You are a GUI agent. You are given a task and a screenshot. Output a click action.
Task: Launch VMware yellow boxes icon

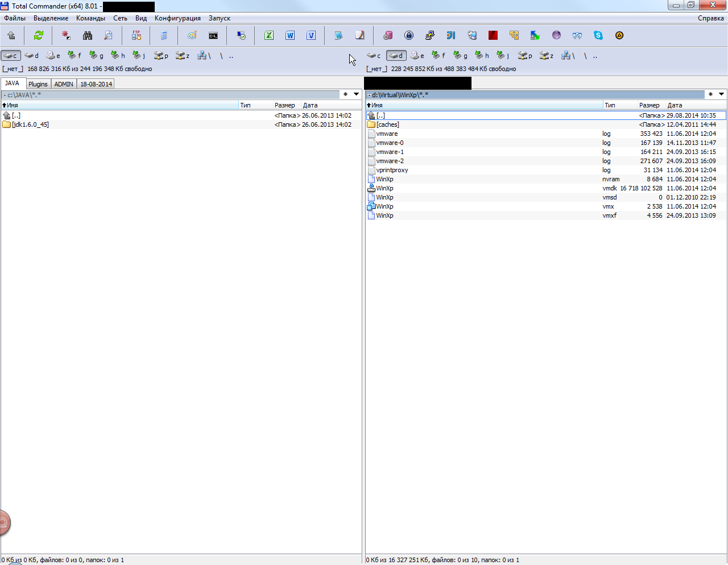pyautogui.click(x=514, y=35)
